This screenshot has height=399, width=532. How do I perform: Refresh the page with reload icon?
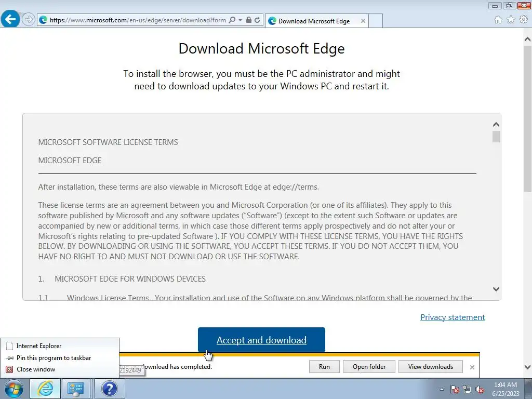click(x=257, y=20)
